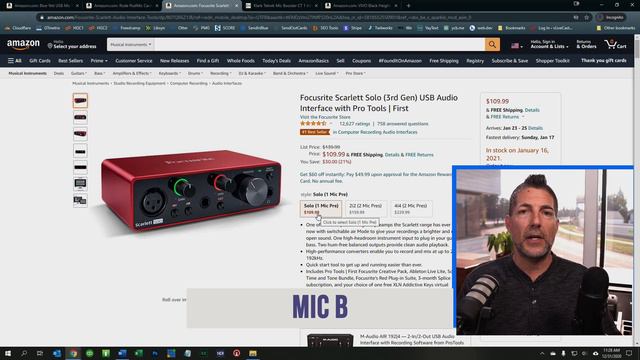The image size is (640, 360).
Task: Expand the Prime dropdown in navigation
Action: (x=99, y=60)
